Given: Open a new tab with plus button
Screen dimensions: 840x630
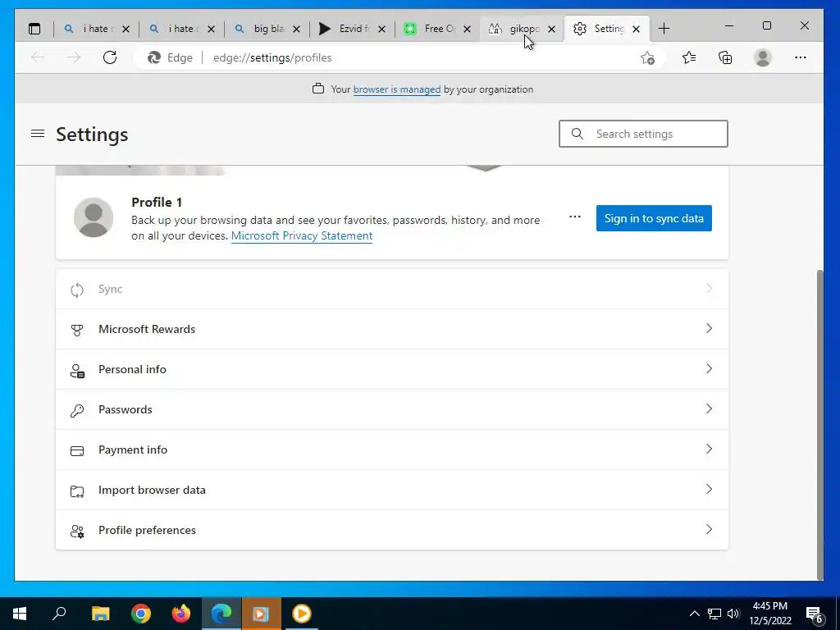Looking at the screenshot, I should click(664, 29).
